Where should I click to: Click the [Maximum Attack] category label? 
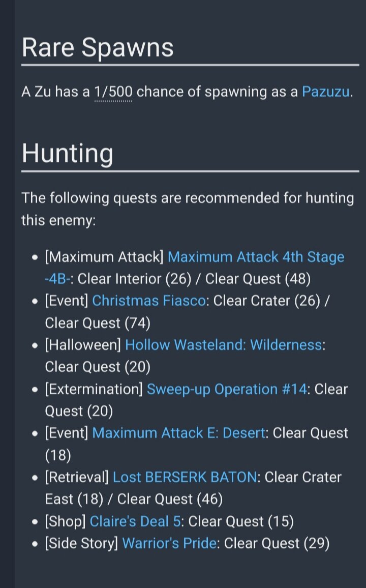click(x=104, y=257)
